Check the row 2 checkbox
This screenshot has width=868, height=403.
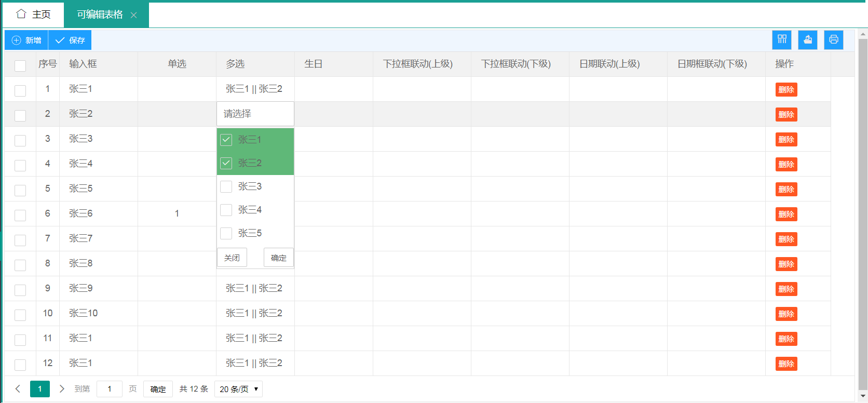[20, 115]
